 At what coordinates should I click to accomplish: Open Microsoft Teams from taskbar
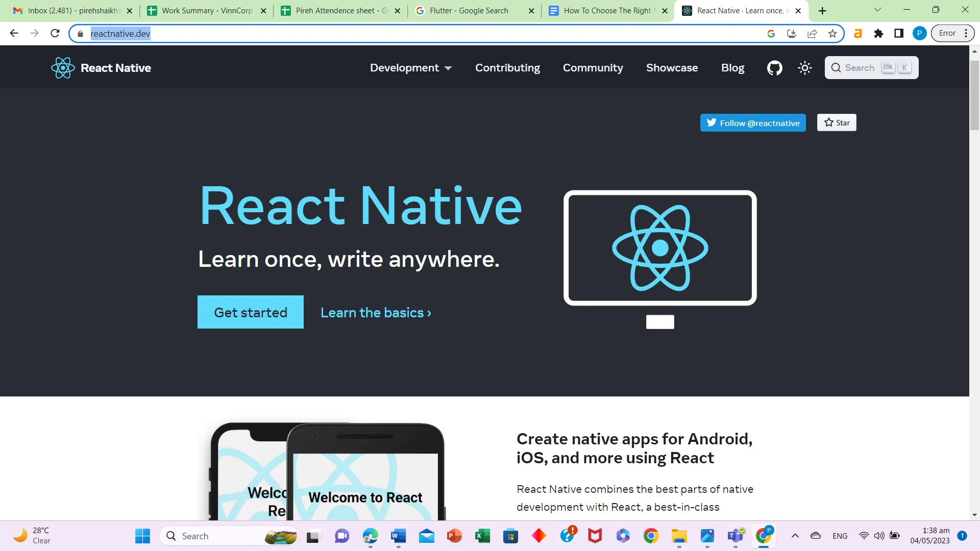736,536
